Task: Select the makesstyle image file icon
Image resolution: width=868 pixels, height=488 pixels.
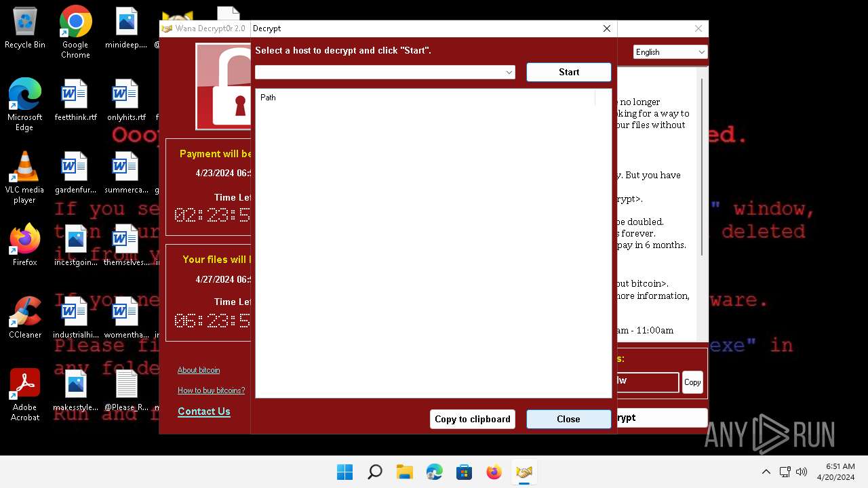Action: (x=75, y=391)
